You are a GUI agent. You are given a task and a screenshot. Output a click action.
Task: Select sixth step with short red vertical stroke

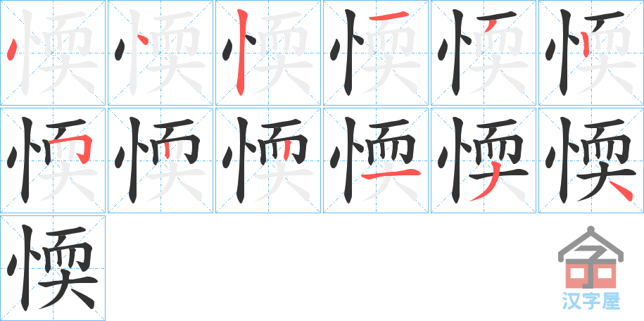591,53
